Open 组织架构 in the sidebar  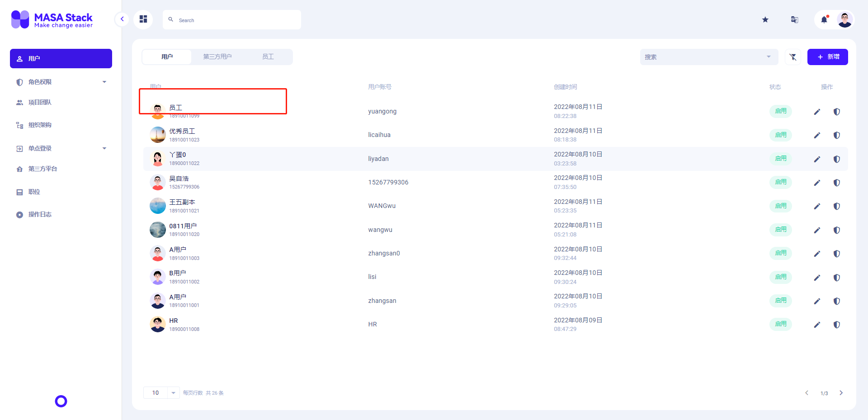coord(61,125)
